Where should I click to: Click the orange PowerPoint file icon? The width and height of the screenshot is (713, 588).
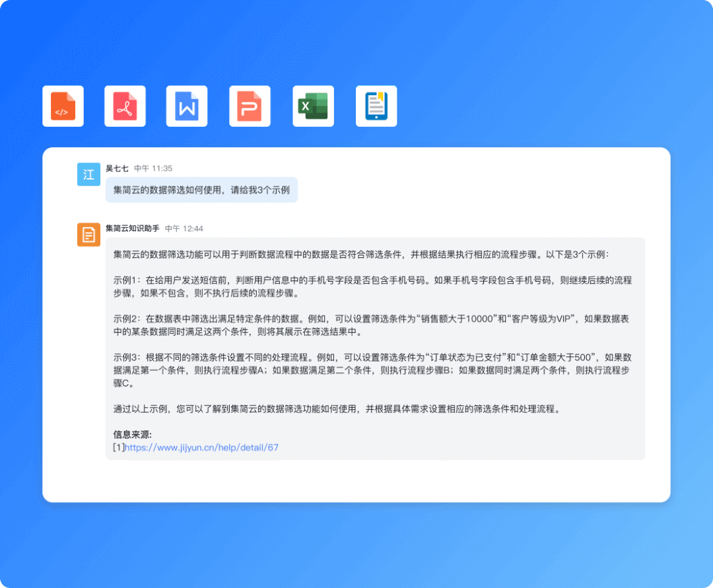pyautogui.click(x=250, y=106)
